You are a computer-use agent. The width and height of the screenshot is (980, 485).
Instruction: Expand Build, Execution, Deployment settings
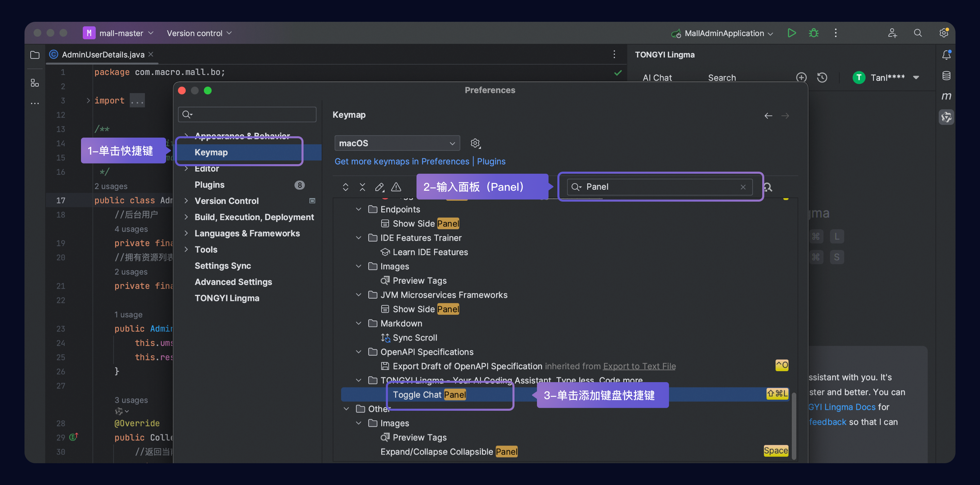click(x=186, y=217)
